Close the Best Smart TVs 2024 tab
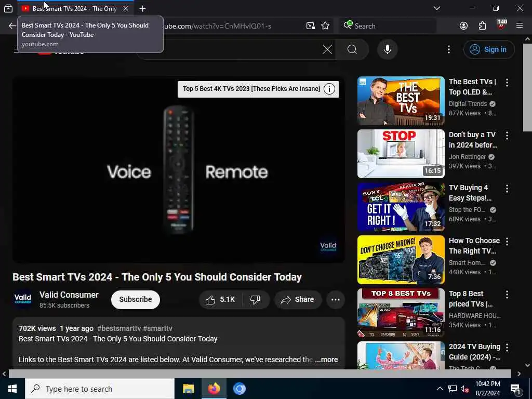This screenshot has height=399, width=532. (x=126, y=8)
